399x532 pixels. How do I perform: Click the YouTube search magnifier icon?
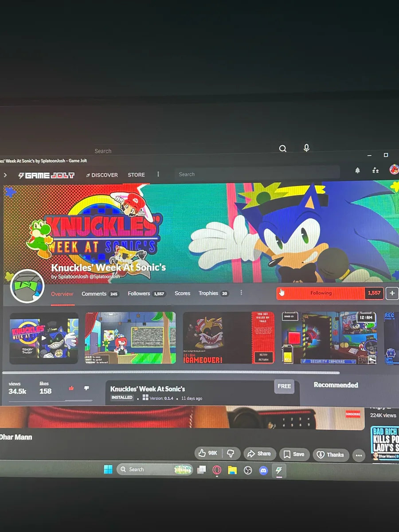(283, 149)
